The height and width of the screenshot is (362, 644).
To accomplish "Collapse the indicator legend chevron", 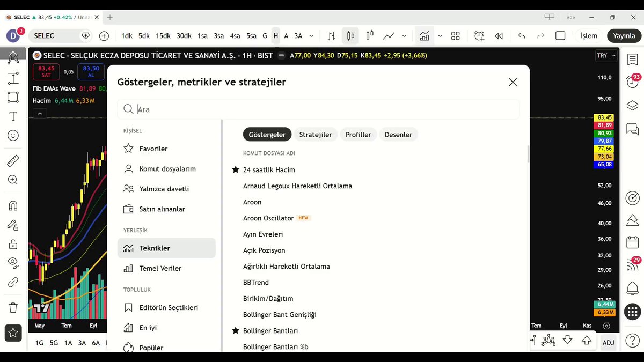I will coord(40,113).
